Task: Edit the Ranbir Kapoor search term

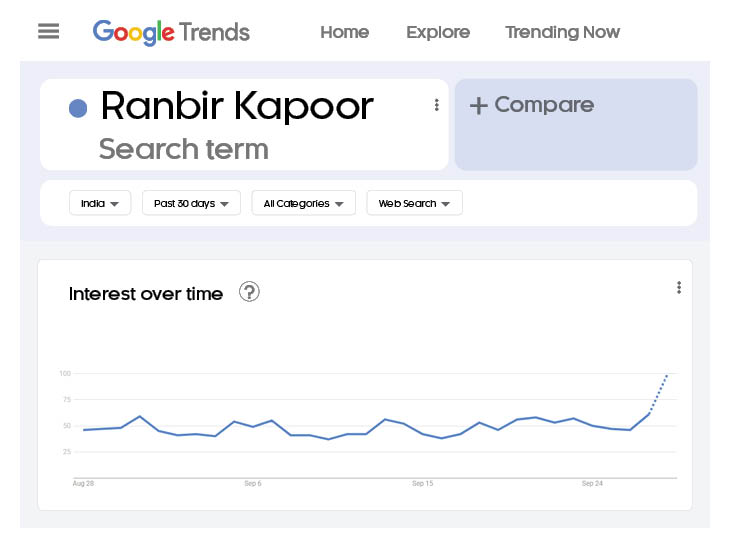Action: (x=237, y=106)
